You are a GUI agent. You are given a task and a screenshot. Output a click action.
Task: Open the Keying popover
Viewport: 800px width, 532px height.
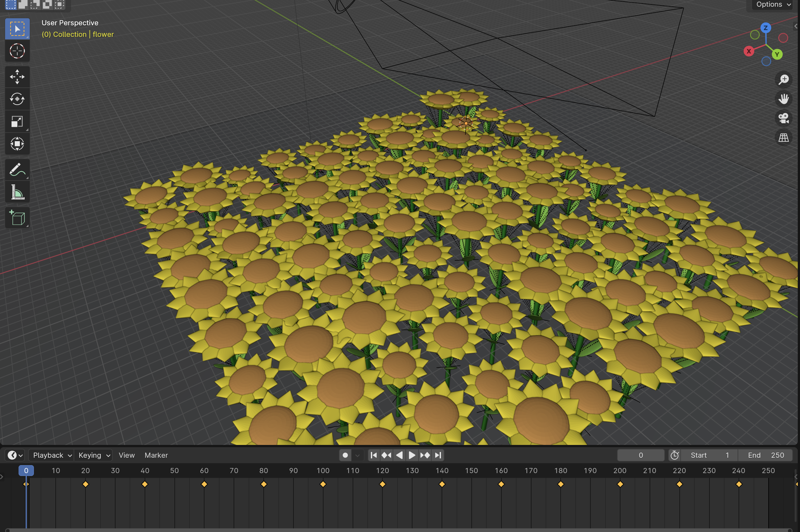(93, 455)
